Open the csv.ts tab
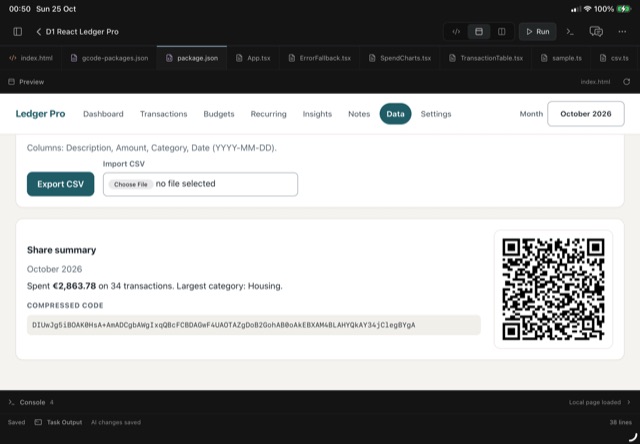The width and height of the screenshot is (640, 444). tap(614, 58)
